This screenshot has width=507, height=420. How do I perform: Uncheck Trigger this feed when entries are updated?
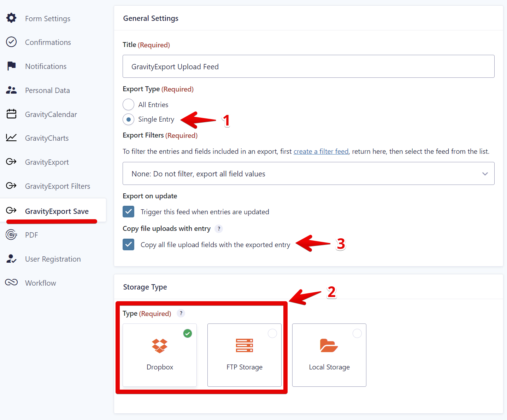[129, 212]
